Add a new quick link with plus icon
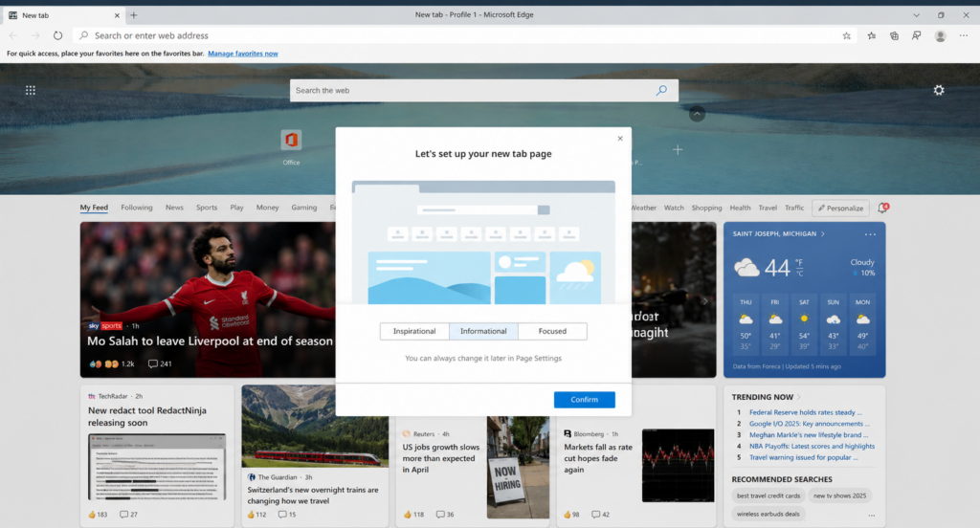This screenshot has height=528, width=980. pos(678,150)
